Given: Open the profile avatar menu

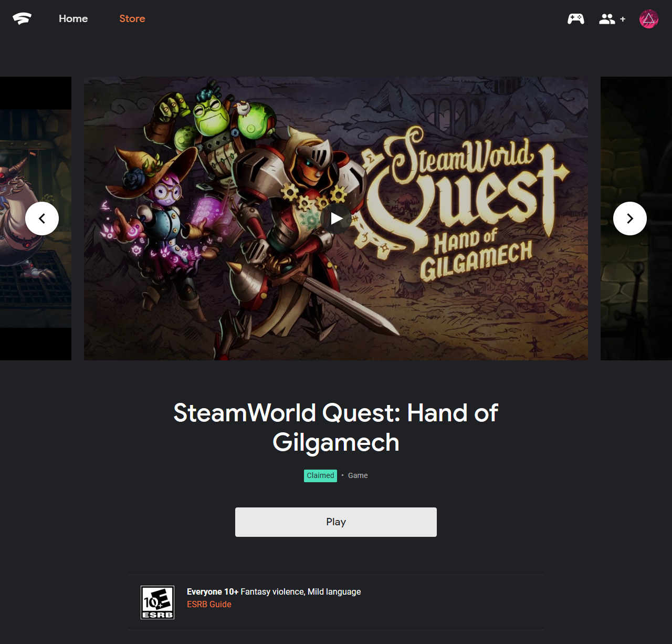Looking at the screenshot, I should [649, 19].
